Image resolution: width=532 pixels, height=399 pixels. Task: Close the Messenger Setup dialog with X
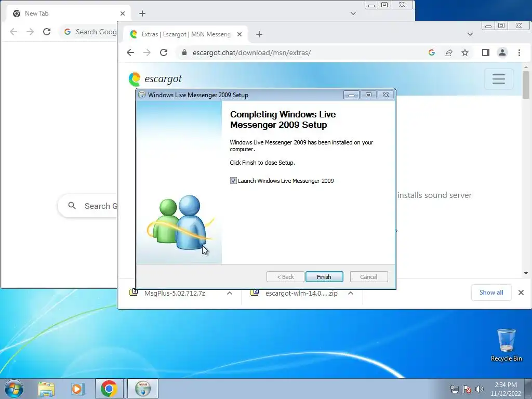coord(385,95)
